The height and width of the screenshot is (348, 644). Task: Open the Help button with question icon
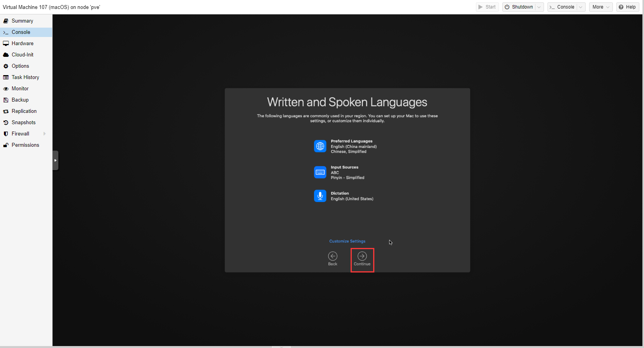coord(627,7)
